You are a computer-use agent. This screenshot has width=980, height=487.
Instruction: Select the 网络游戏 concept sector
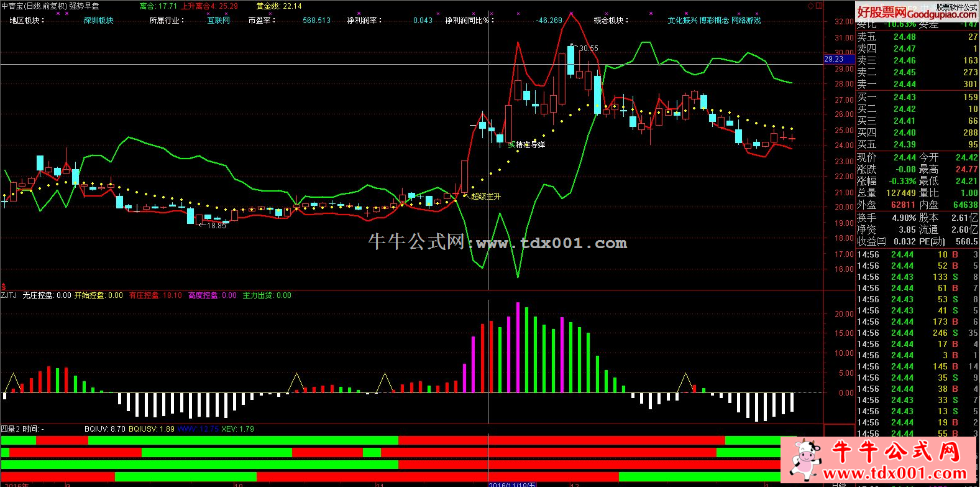tap(746, 21)
